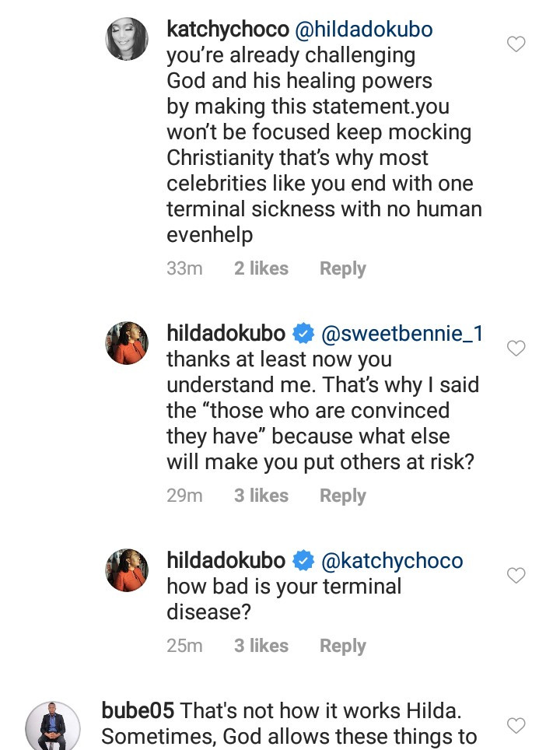Reply to the comment posted 29m ago

(342, 496)
